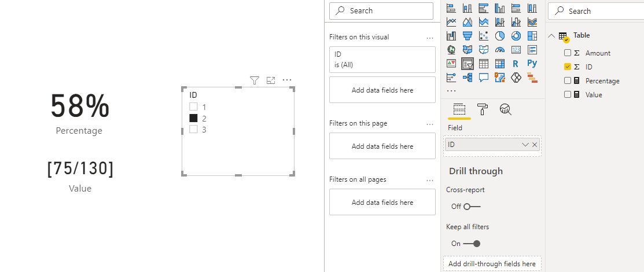Open slicer's more options ellipsis
Viewport: 644px width, 272px height.
click(x=286, y=80)
